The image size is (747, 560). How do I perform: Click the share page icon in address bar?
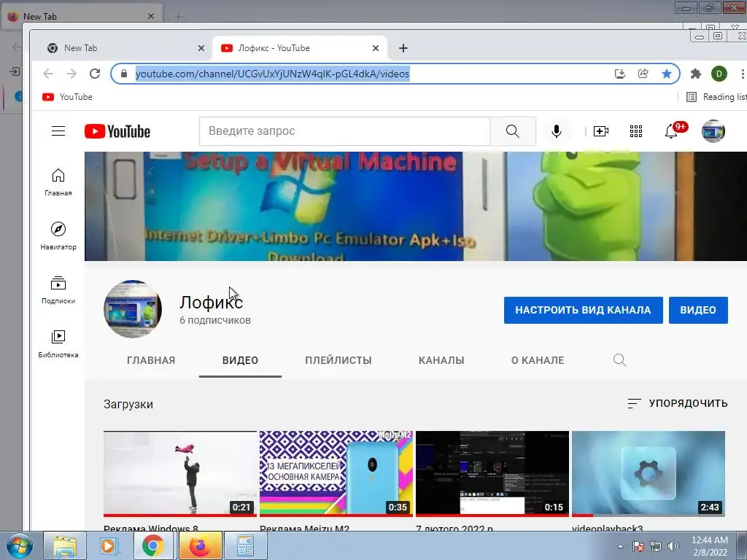coord(643,74)
